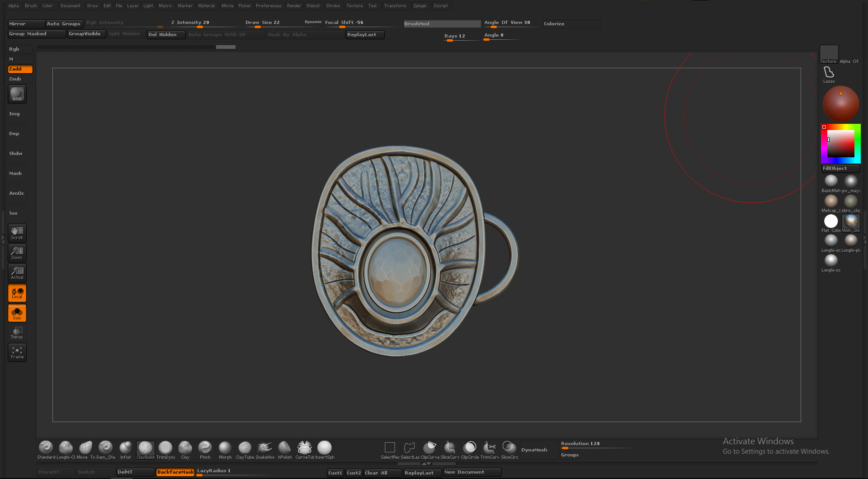Select the Standard brush

point(46,450)
